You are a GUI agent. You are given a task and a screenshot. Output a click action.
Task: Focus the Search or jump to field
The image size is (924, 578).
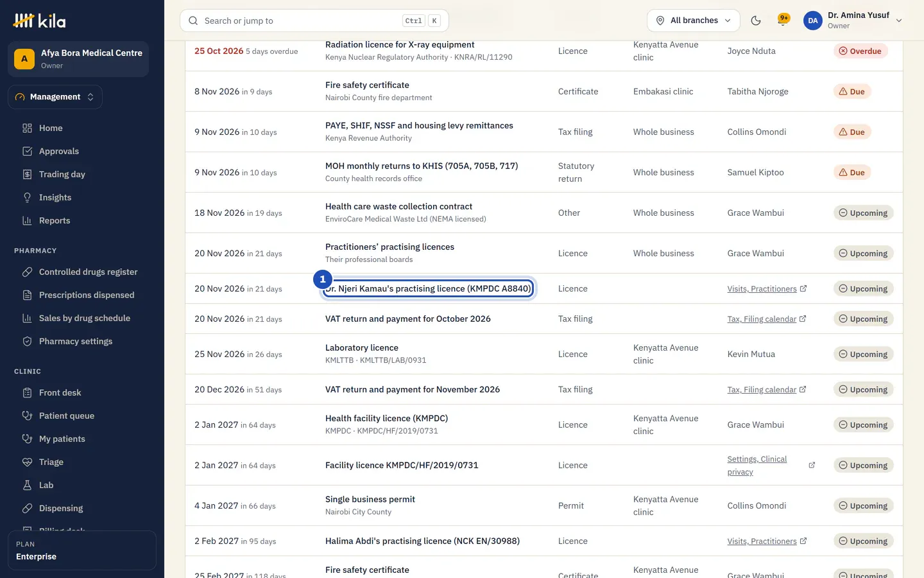pyautogui.click(x=314, y=21)
